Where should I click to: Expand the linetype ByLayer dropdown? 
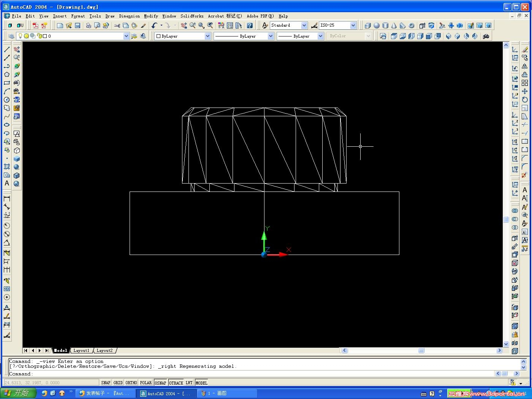[271, 36]
